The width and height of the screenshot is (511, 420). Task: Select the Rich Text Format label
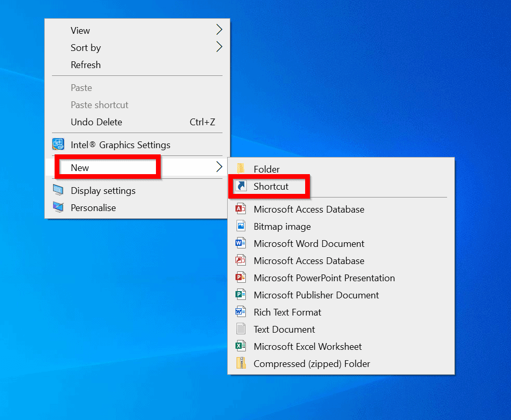[x=287, y=312]
